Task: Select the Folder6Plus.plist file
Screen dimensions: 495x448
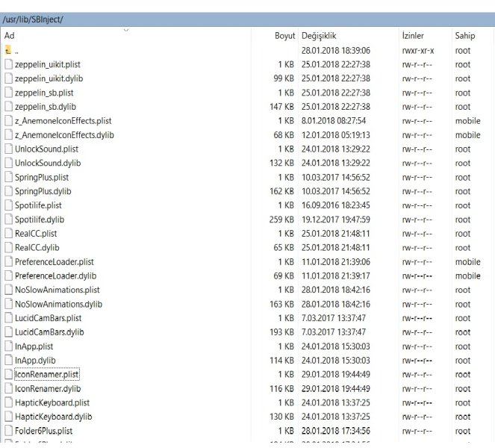Action: tap(46, 431)
